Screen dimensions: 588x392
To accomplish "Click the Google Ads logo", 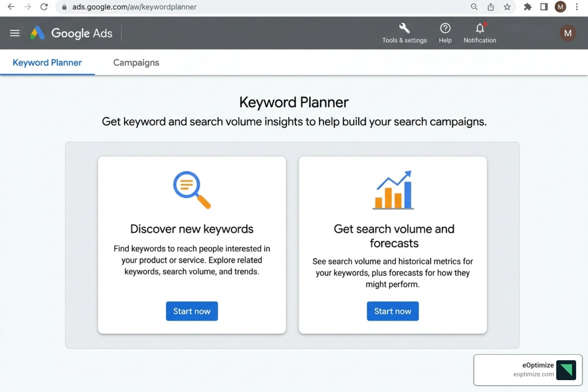I will click(x=71, y=33).
